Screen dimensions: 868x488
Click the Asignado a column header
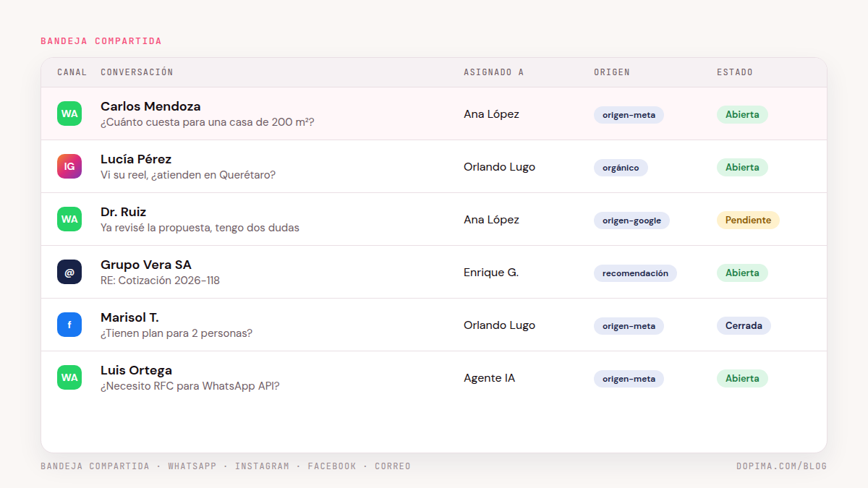(x=493, y=72)
